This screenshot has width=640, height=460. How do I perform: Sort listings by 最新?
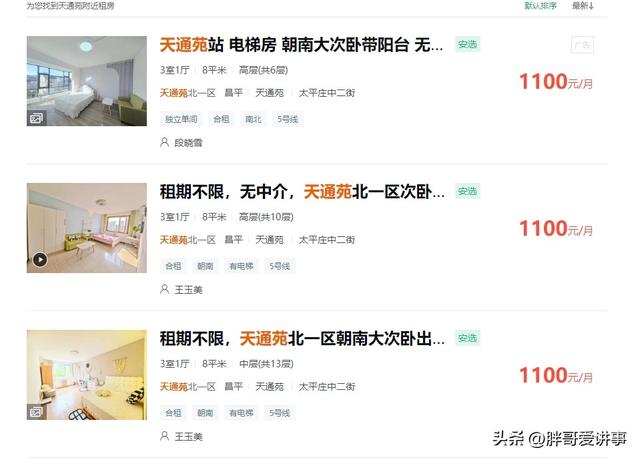point(582,6)
